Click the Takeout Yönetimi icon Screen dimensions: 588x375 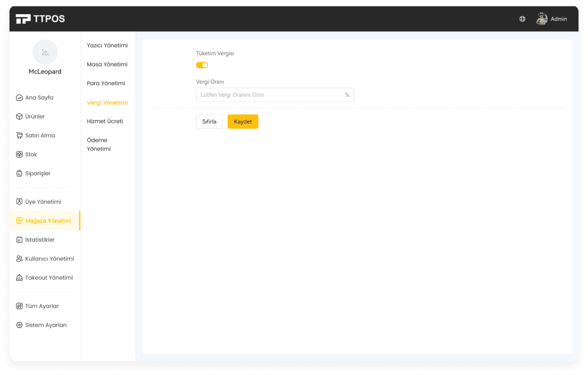pos(19,278)
